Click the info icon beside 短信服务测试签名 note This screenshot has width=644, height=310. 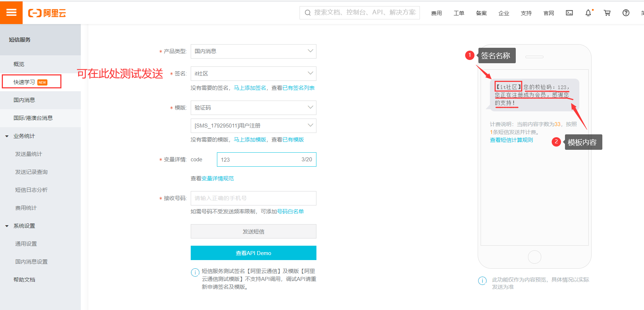pos(195,272)
